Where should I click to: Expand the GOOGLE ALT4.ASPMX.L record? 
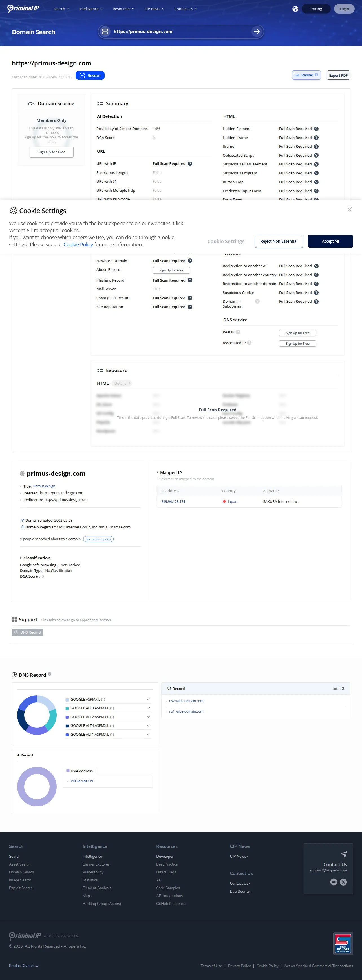click(148, 725)
